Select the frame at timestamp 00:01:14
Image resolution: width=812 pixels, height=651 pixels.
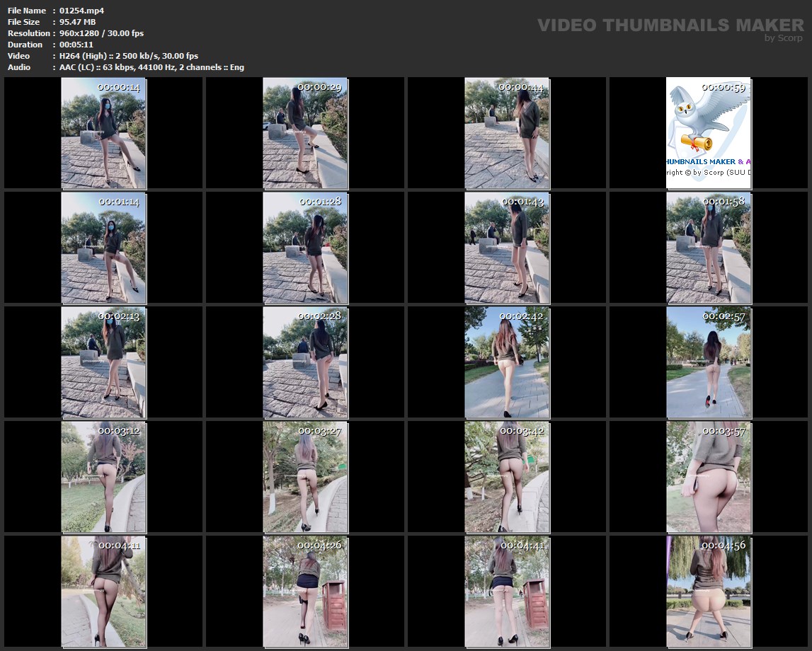[x=103, y=248]
